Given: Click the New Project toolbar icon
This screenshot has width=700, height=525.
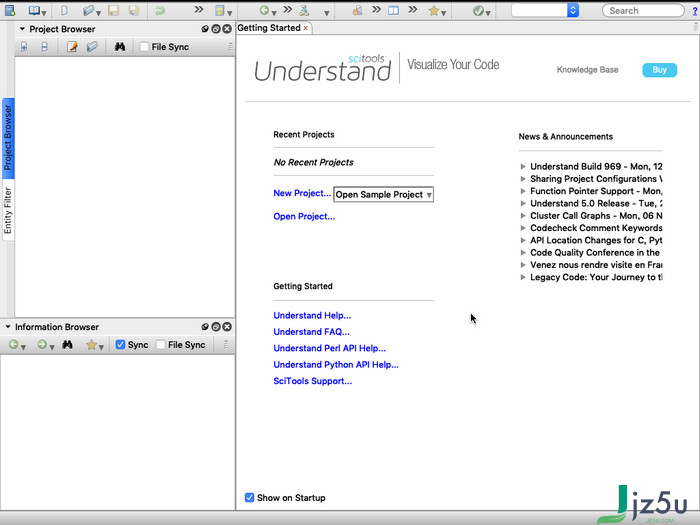Looking at the screenshot, I should tap(9, 10).
